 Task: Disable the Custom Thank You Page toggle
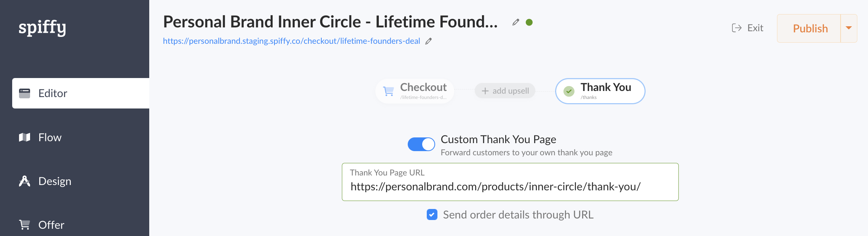pyautogui.click(x=421, y=144)
